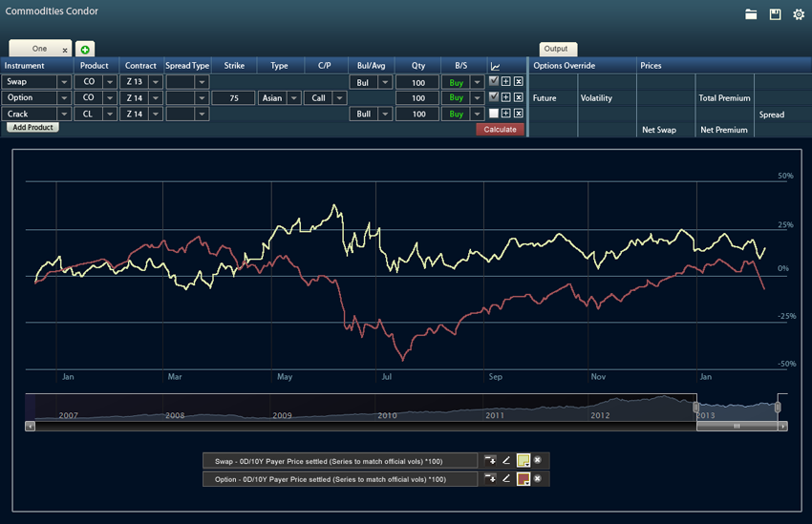Viewport: 812px width, 524px height.
Task: Open the folder icon in top bar
Action: (x=751, y=14)
